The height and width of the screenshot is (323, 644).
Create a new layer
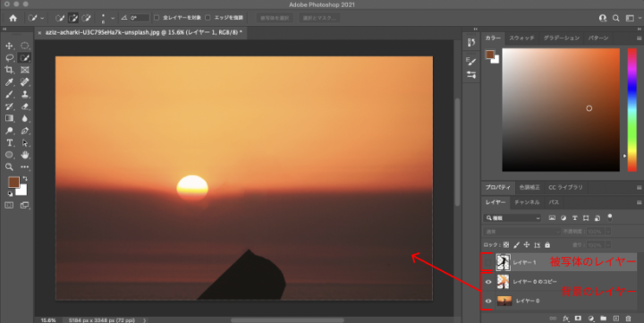pyautogui.click(x=615, y=319)
